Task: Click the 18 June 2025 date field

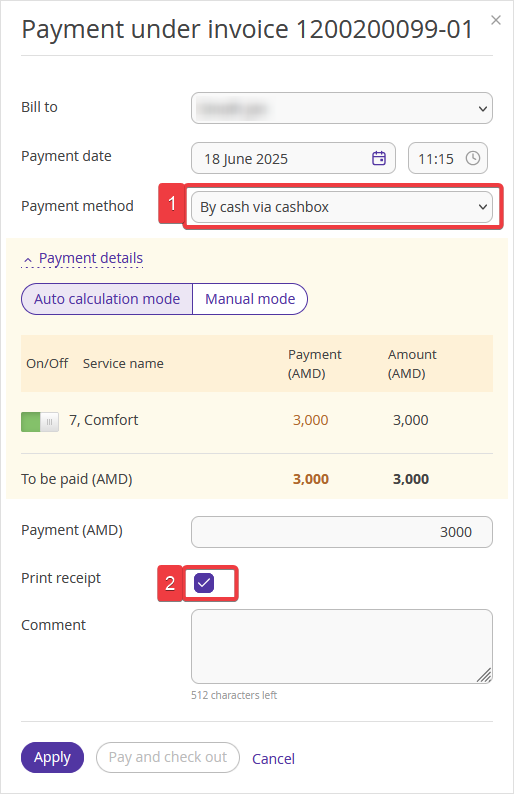Action: coord(293,158)
